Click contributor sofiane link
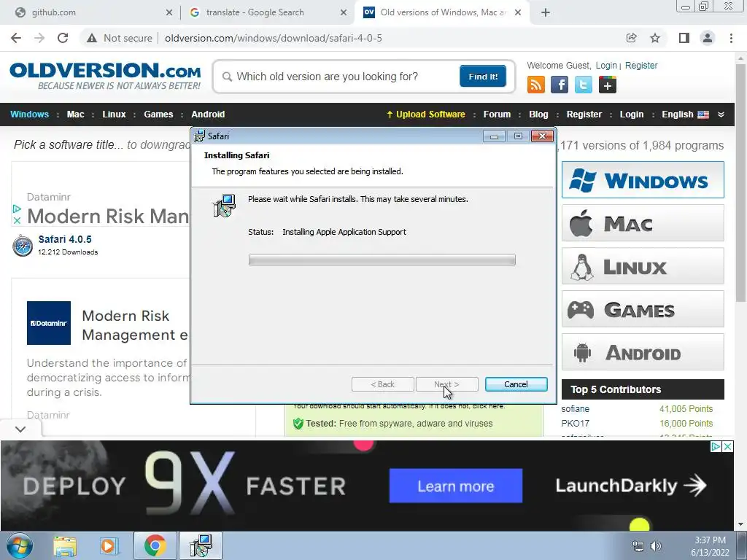The height and width of the screenshot is (560, 747). coord(575,409)
